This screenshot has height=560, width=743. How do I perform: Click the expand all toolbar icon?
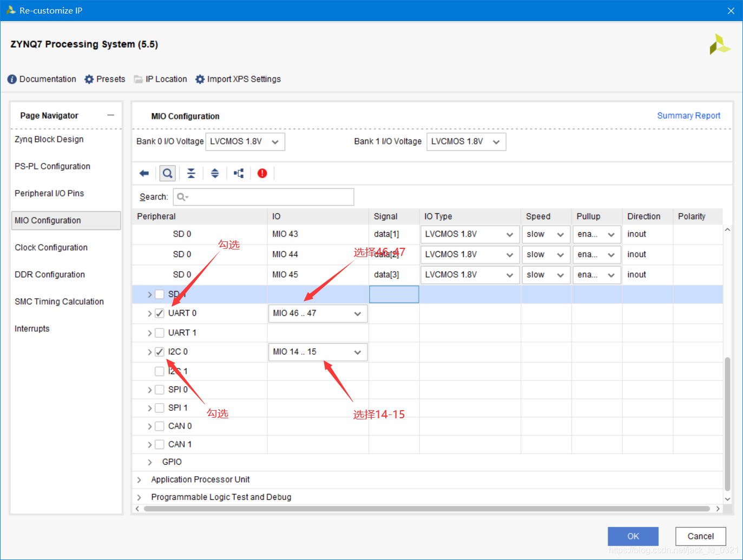pyautogui.click(x=215, y=173)
